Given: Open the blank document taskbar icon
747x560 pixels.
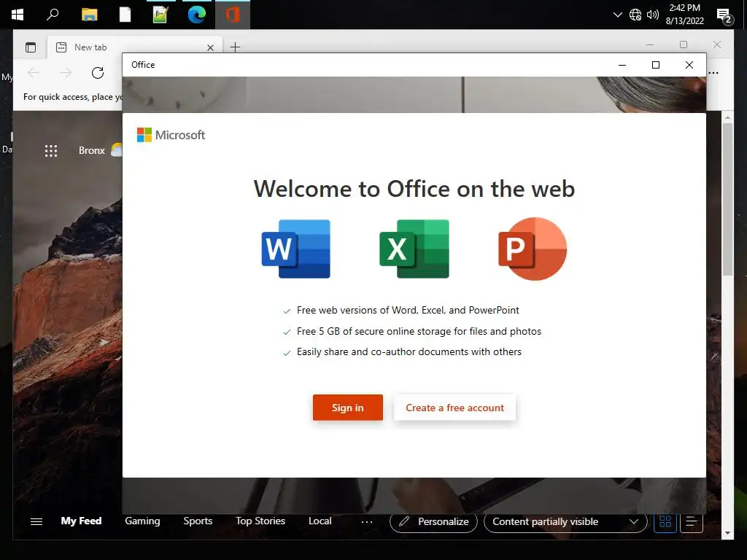Looking at the screenshot, I should point(125,15).
